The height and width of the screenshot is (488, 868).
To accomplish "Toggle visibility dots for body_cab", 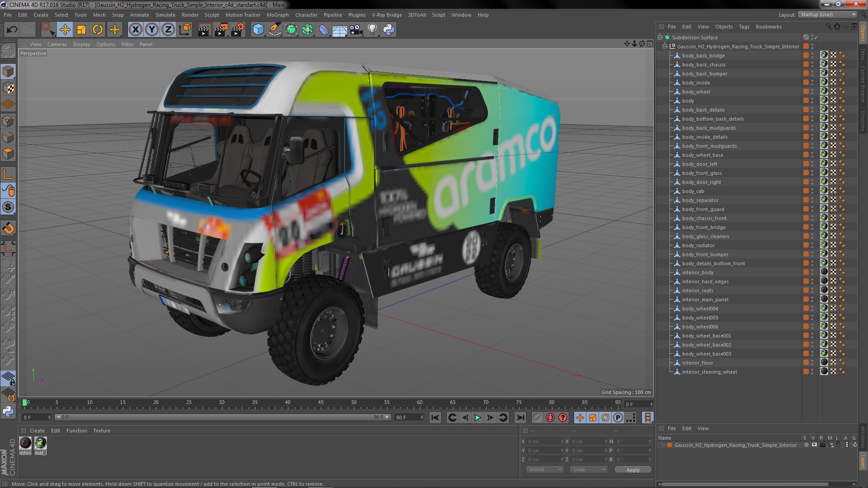I will click(x=812, y=191).
